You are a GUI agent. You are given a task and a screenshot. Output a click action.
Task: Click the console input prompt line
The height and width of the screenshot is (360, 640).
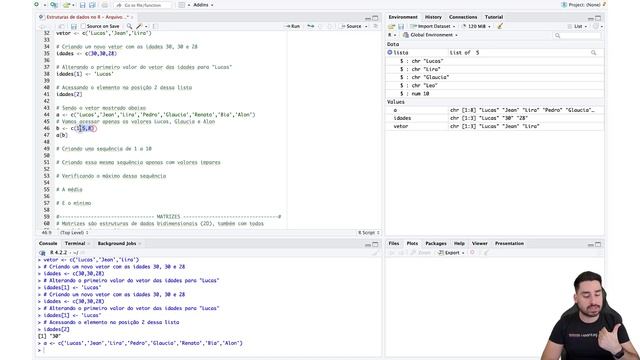(208, 350)
